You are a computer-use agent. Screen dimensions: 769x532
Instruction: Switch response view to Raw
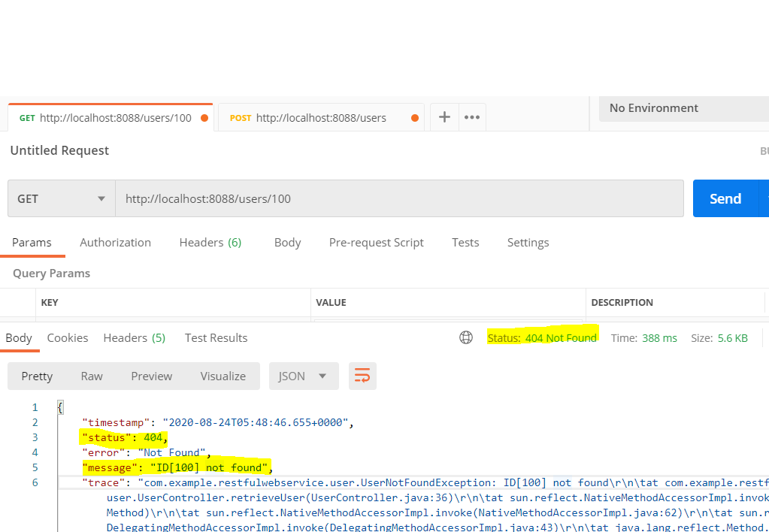[92, 376]
